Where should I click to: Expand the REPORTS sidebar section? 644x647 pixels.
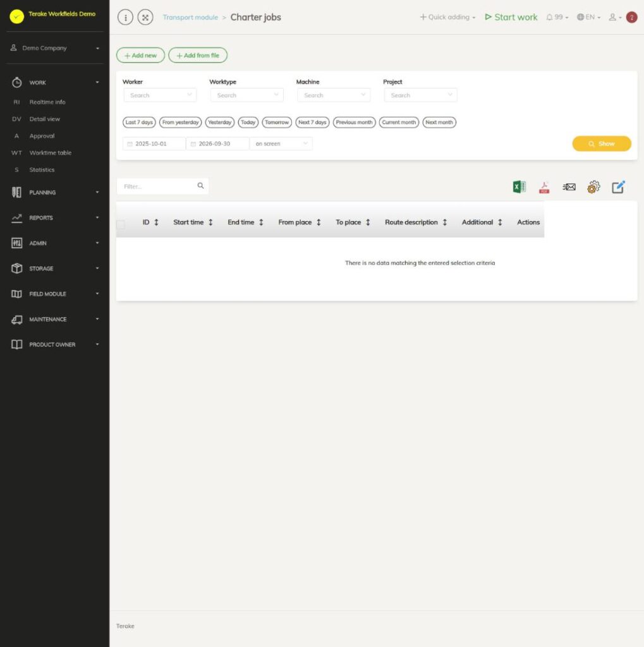coord(54,217)
